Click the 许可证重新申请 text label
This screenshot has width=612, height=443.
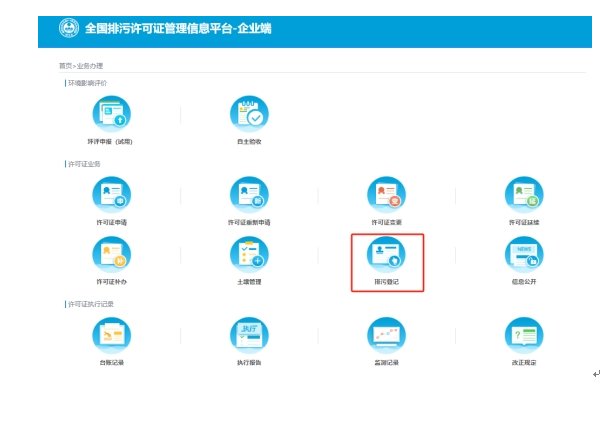pyautogui.click(x=249, y=222)
